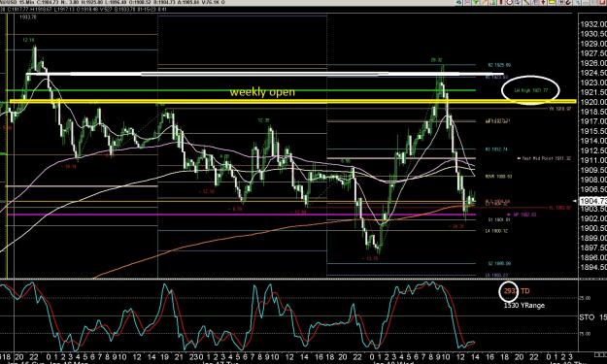This screenshot has height=364, width=607.
Task: Click the 75.00 stochastic axis label
Action: (585, 334)
